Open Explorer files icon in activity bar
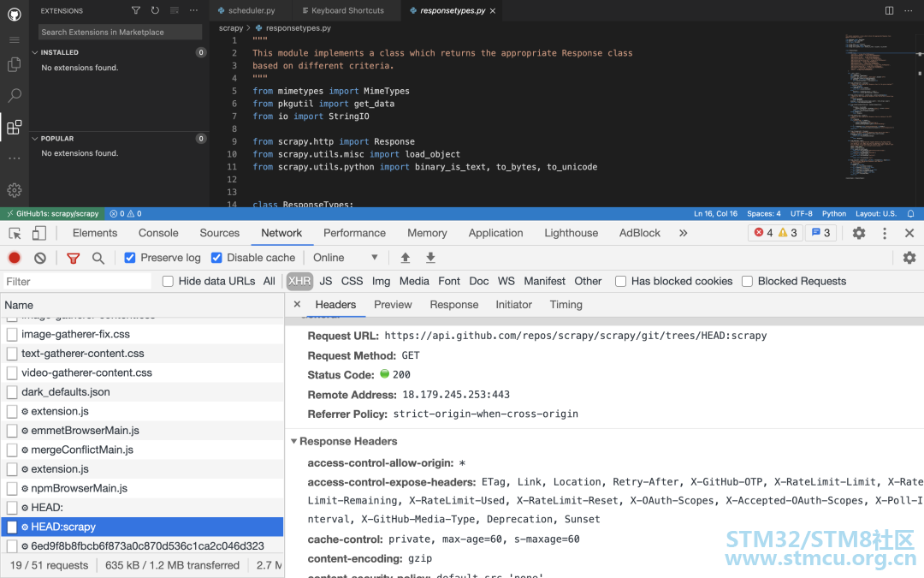Image resolution: width=924 pixels, height=578 pixels. point(15,64)
